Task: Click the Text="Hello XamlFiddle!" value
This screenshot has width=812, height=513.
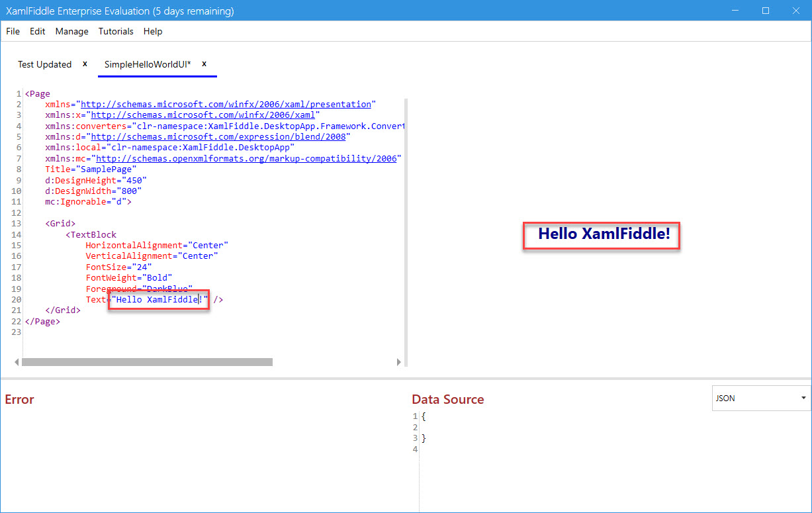Action: pos(159,300)
